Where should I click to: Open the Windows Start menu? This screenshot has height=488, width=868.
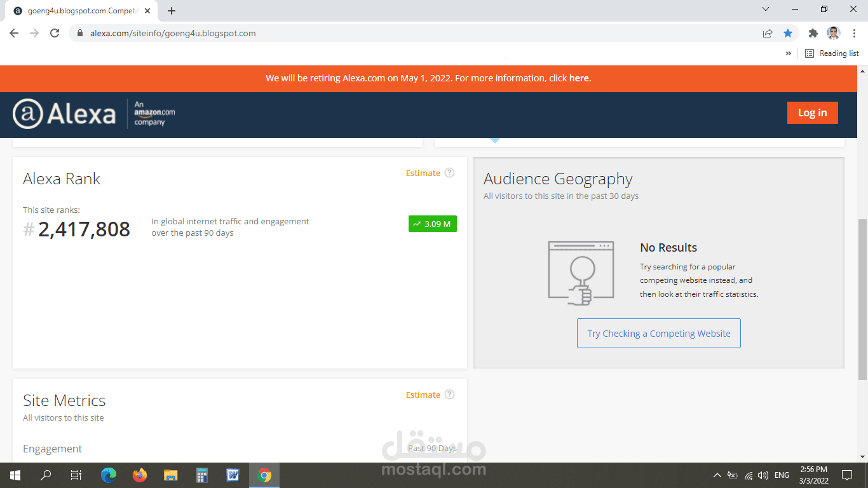click(x=15, y=475)
